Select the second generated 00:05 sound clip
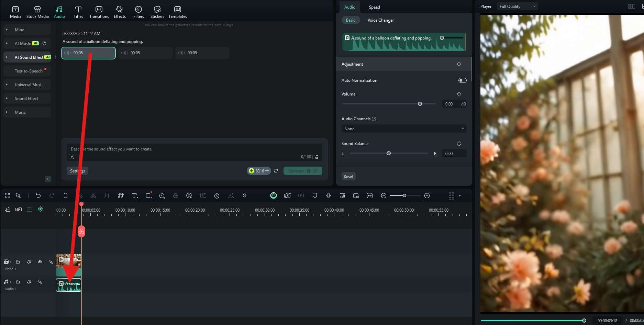Viewport: 644px width, 325px height. (x=146, y=53)
